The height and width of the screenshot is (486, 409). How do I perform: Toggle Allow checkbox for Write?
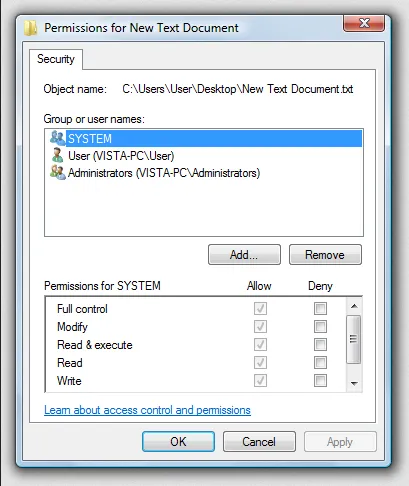(260, 381)
